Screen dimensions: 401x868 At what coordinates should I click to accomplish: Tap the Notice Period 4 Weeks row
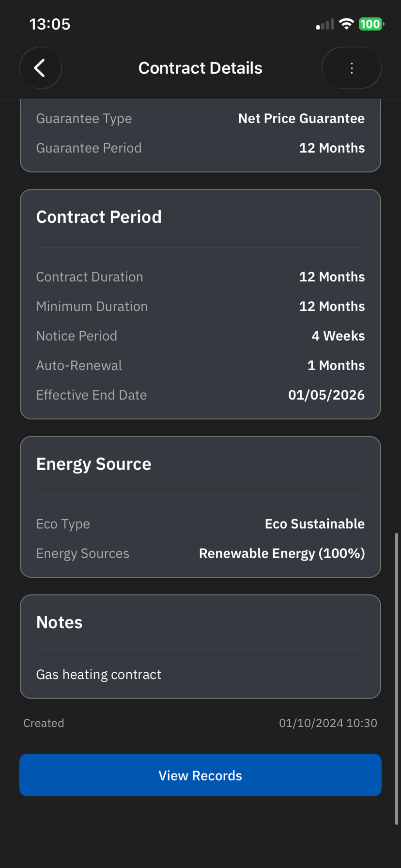click(x=200, y=336)
